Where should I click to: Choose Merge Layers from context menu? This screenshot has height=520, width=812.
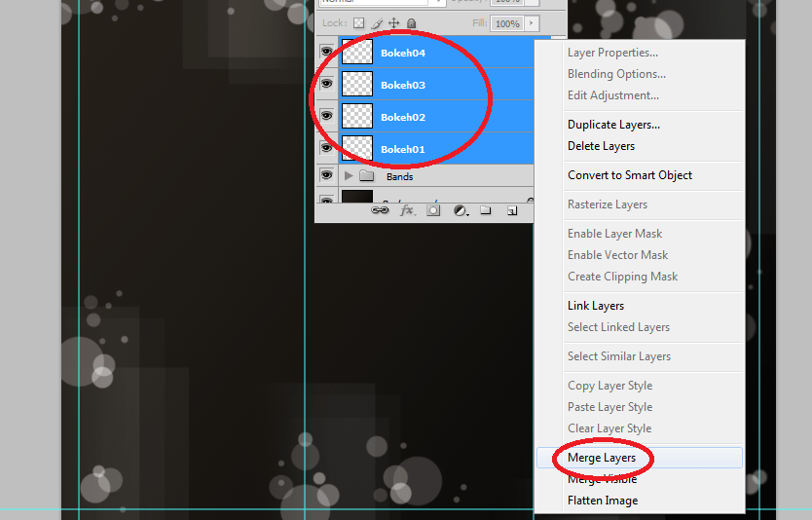(x=602, y=458)
